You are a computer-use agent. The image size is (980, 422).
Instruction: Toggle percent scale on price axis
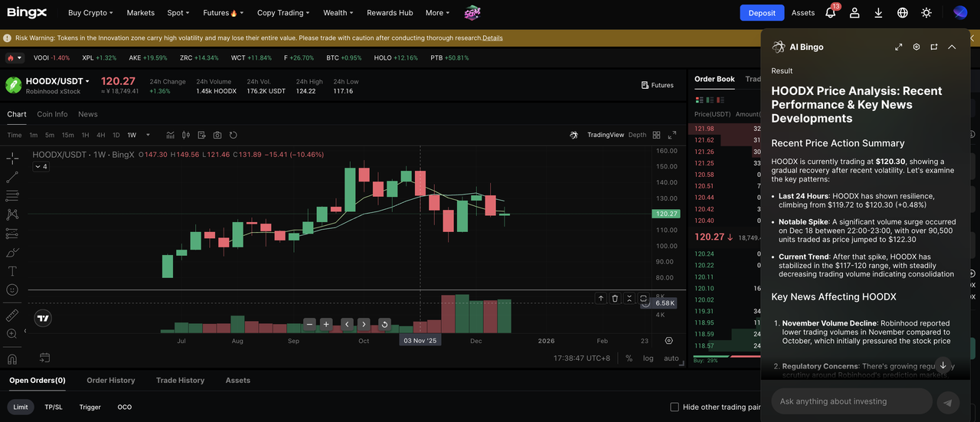[x=629, y=358]
